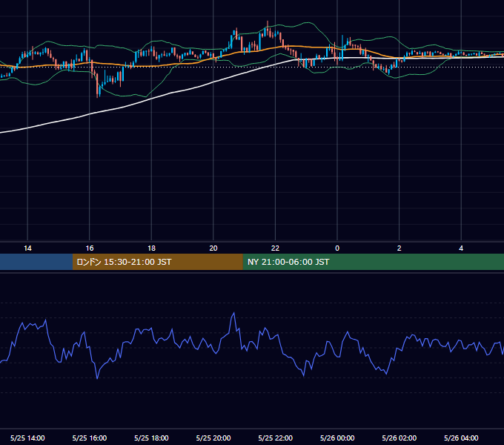Click the 5/25 14:00 date label

pyautogui.click(x=27, y=438)
